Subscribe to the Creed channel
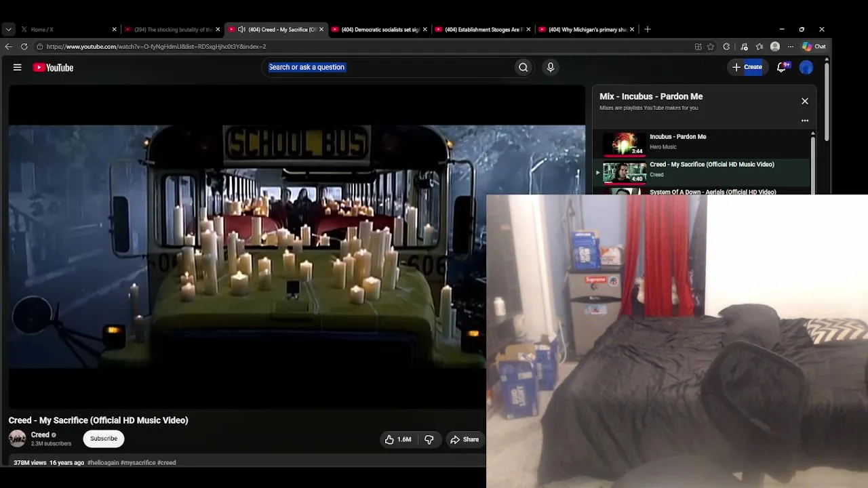The image size is (868, 488). point(104,439)
